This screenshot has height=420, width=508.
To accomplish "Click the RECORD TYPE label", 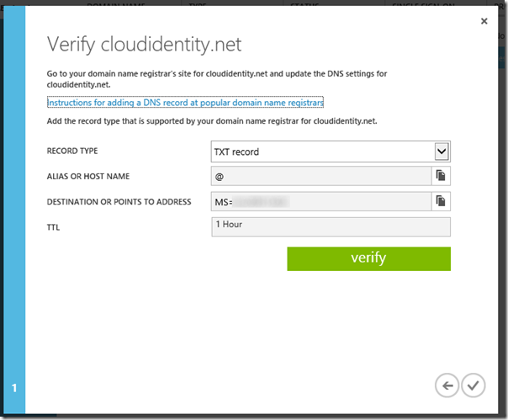I will [72, 151].
